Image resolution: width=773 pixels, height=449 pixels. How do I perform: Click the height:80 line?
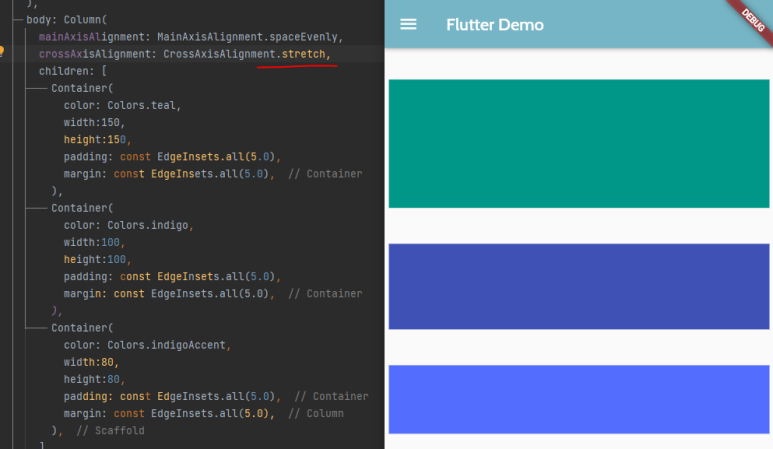(x=92, y=380)
